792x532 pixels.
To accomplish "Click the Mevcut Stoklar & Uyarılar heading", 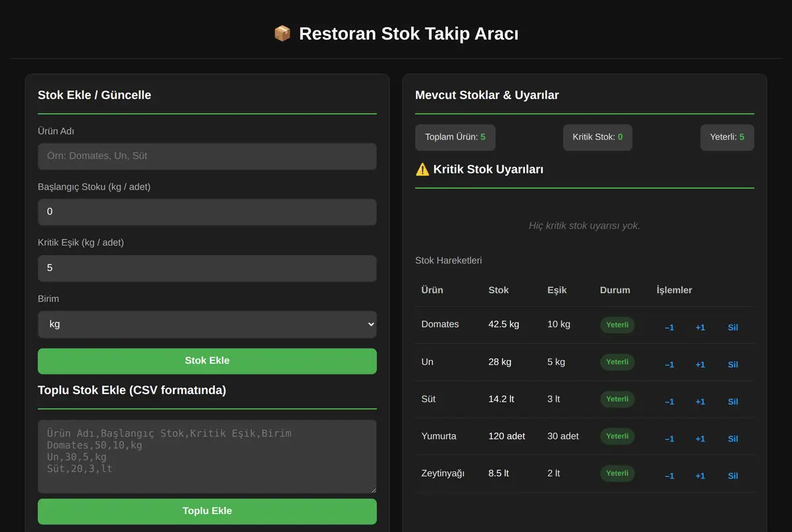I will pos(487,95).
